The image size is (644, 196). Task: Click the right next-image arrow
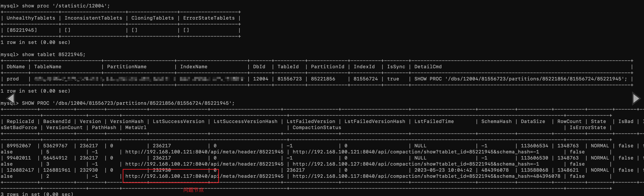click(x=636, y=98)
